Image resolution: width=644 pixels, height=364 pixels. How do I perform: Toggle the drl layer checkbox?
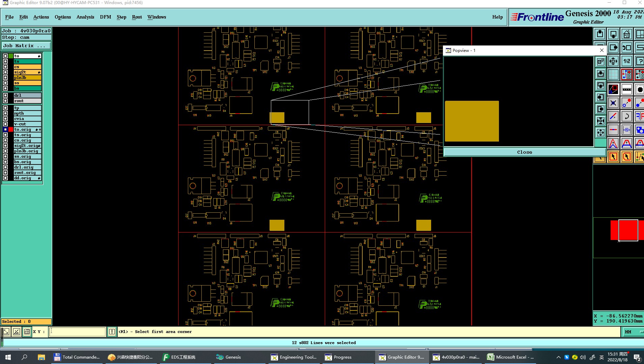coord(5,95)
